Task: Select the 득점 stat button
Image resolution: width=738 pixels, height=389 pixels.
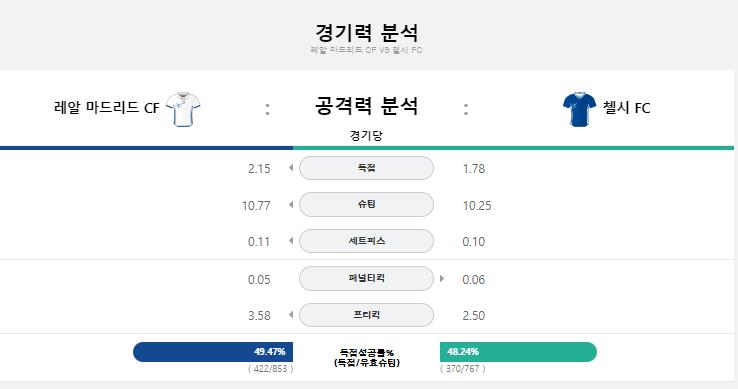Action: pyautogui.click(x=366, y=168)
